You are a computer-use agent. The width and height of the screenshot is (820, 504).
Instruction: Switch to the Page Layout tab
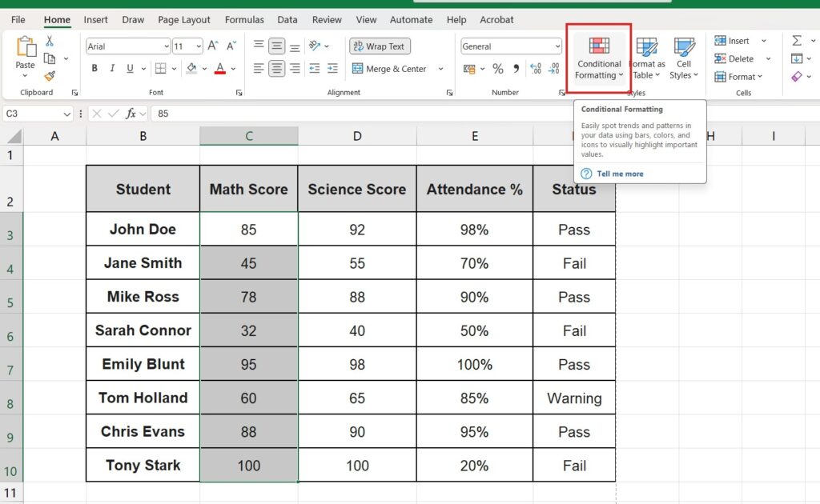pos(184,19)
